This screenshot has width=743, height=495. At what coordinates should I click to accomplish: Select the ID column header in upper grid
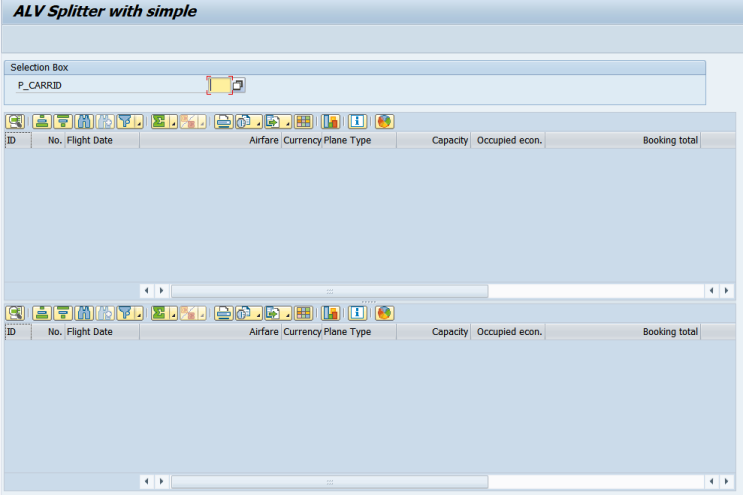coord(18,140)
